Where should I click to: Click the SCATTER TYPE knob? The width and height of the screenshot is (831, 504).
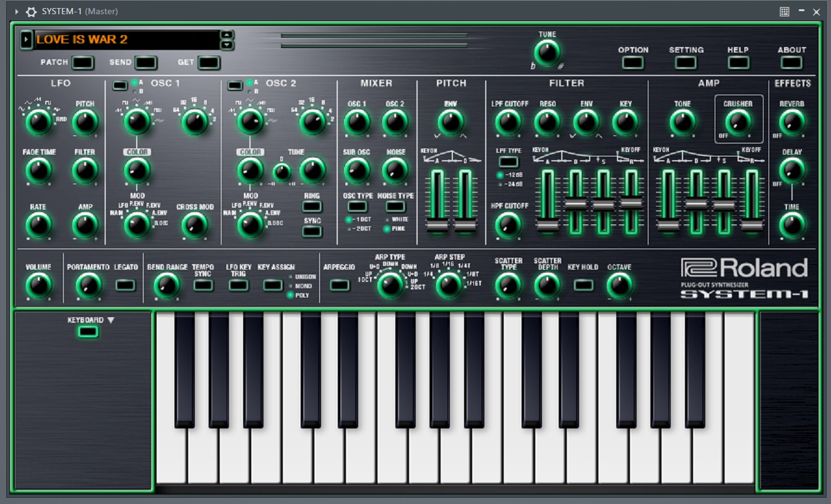pos(508,286)
